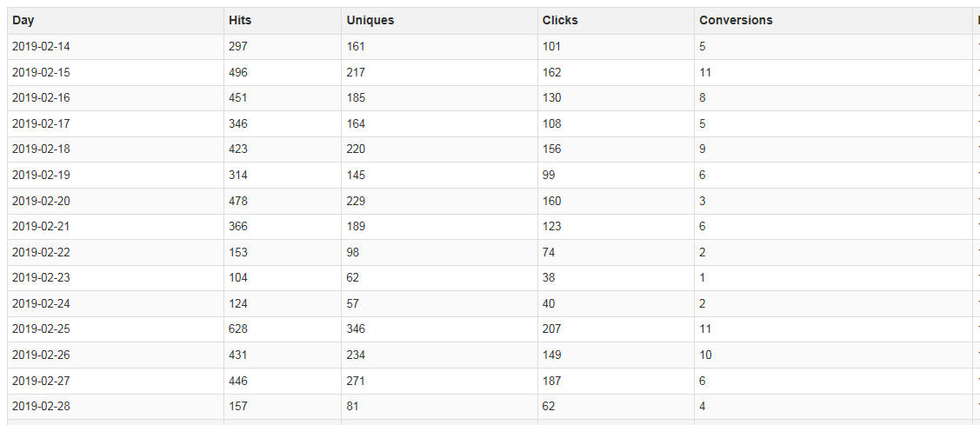Click the 2019-02-25 date cell
Viewport: 980px width, 425px height.
point(41,329)
